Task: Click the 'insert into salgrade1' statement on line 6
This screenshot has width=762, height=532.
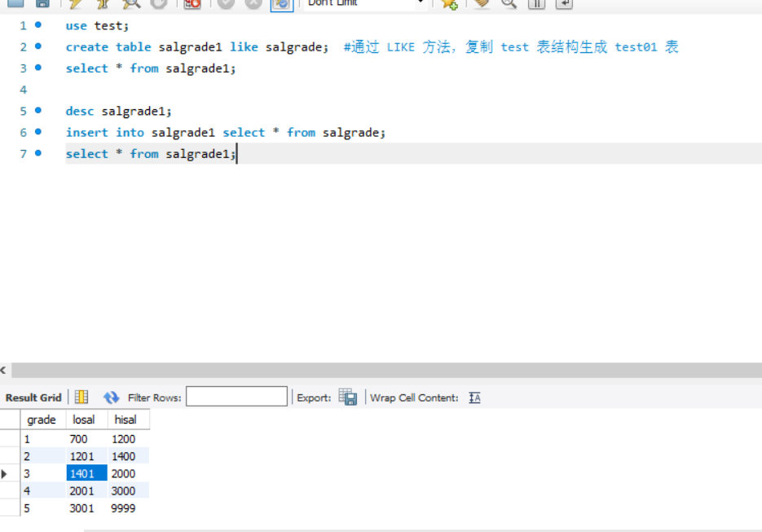Action: pos(226,133)
